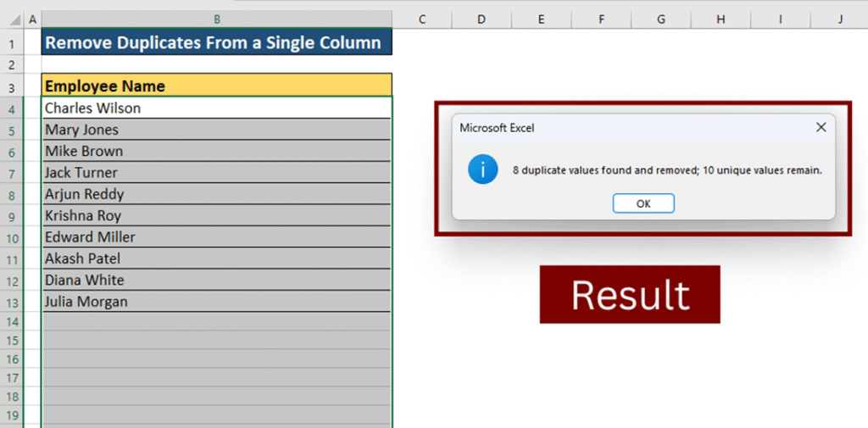This screenshot has height=428, width=868.
Task: Click OK in the Microsoft Excel dialog
Action: pyautogui.click(x=643, y=203)
